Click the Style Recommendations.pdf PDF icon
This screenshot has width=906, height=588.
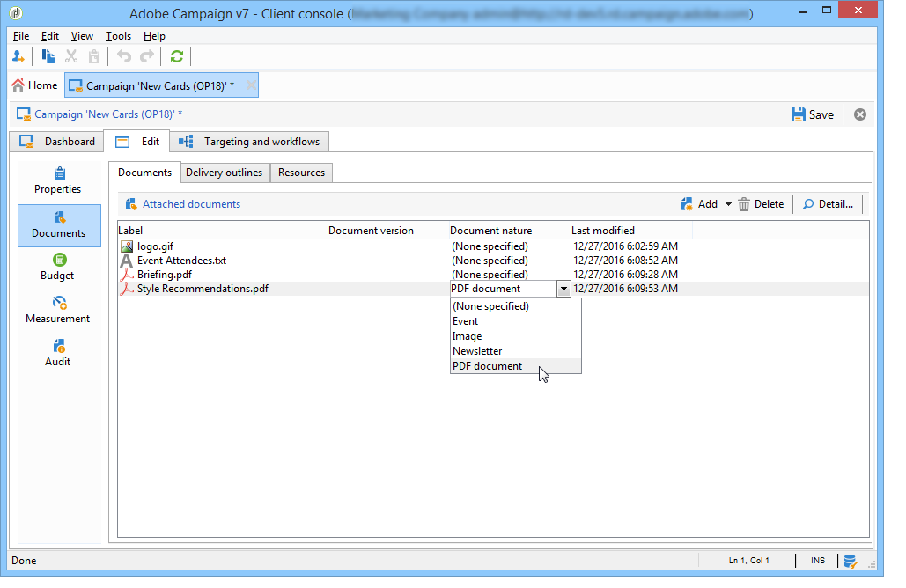(x=127, y=289)
